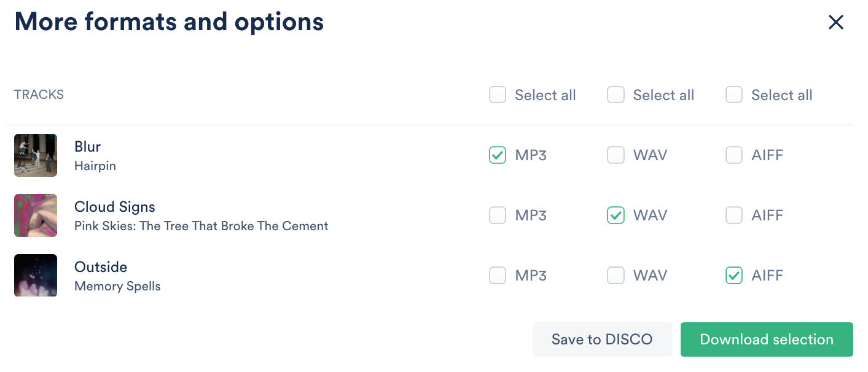Click the Blur track album artwork
Screen dimensions: 868x372
tap(36, 155)
